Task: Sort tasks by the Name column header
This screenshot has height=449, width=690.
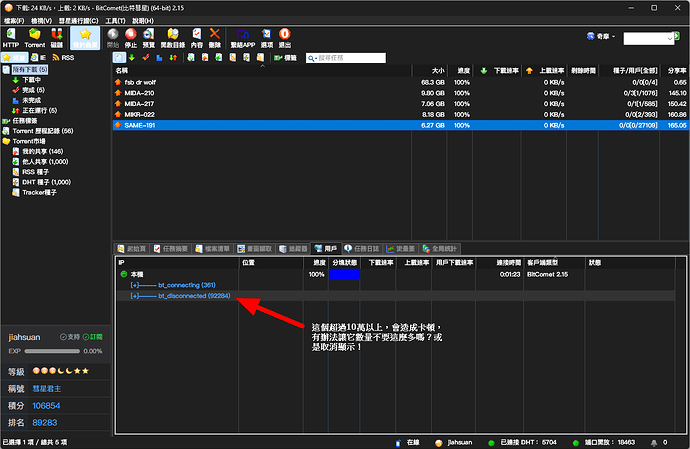Action: coord(262,70)
